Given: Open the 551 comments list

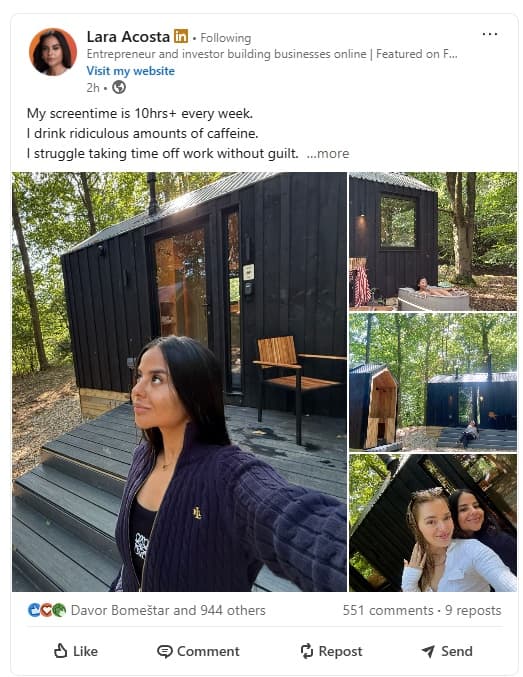Looking at the screenshot, I should click(388, 610).
